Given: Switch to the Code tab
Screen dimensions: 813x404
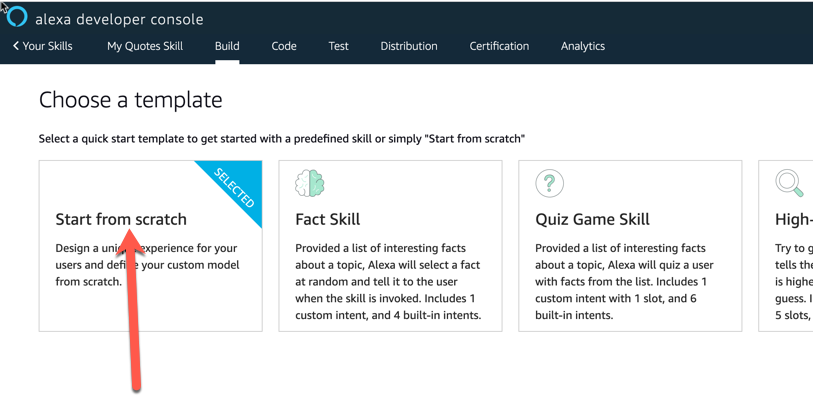Looking at the screenshot, I should 284,46.
